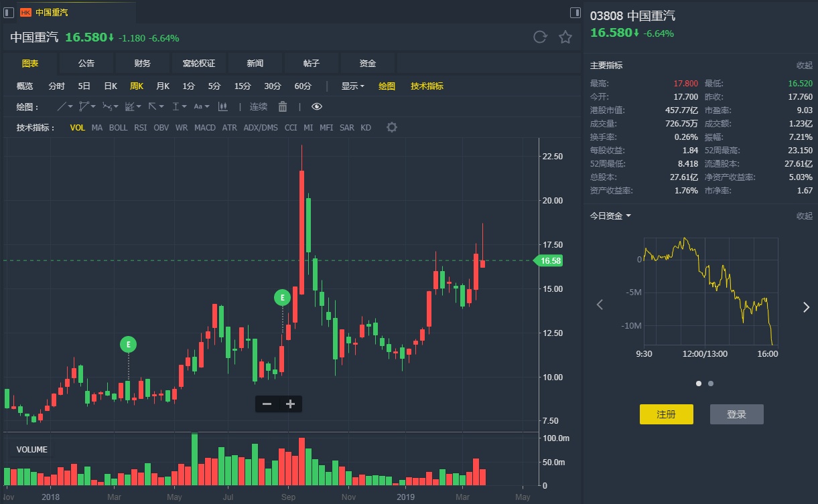The image size is (818, 504).
Task: Toggle left sidebar panel icon
Action: pos(9,12)
